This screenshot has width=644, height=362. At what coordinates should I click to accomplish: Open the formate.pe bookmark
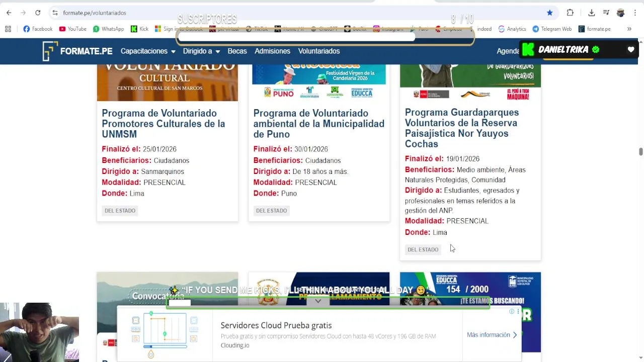pyautogui.click(x=594, y=29)
